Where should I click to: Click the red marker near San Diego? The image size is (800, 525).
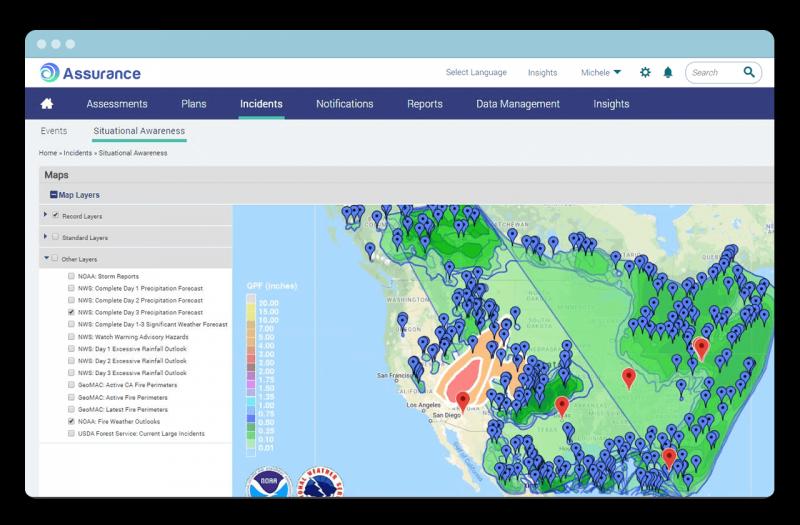463,402
